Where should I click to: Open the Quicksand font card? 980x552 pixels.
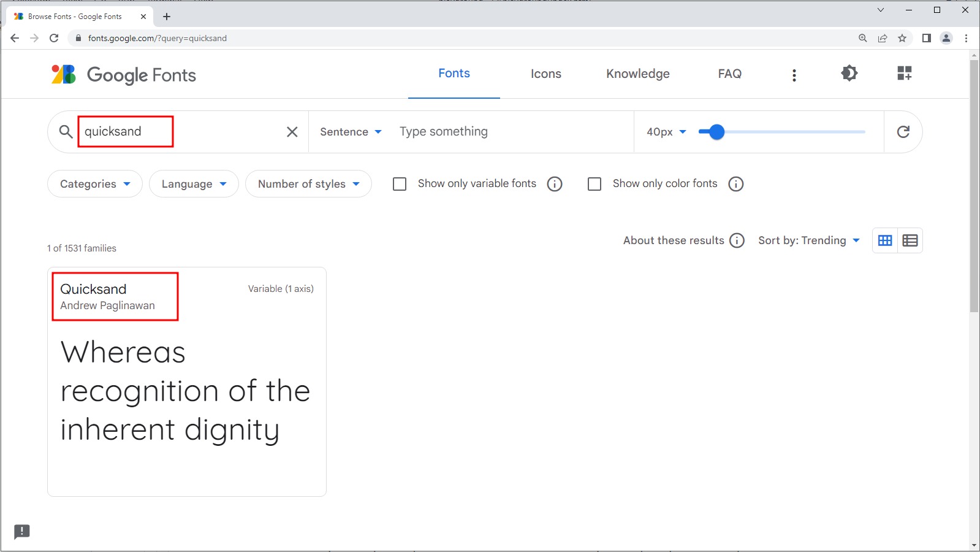coord(186,381)
